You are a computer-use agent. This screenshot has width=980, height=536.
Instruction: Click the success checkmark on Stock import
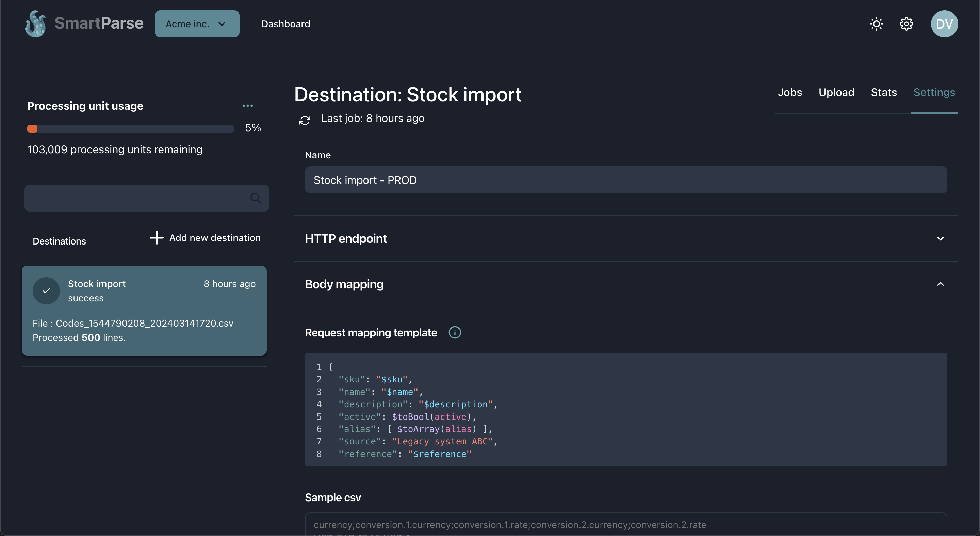(x=46, y=291)
